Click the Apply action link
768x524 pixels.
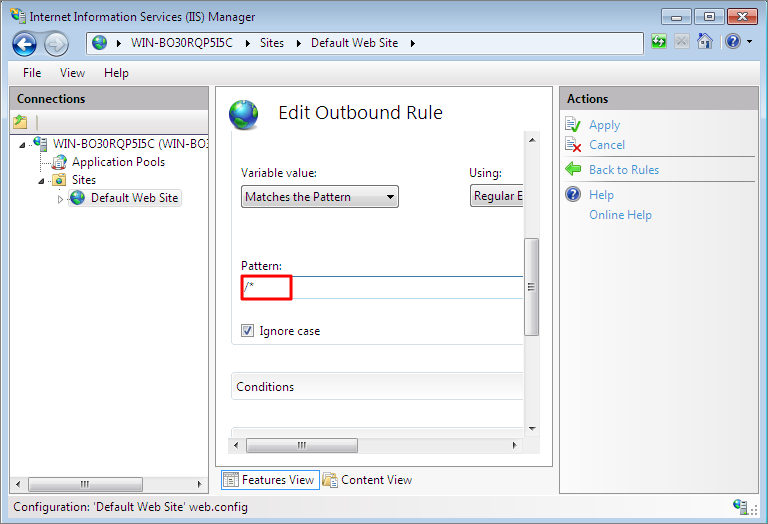[604, 125]
